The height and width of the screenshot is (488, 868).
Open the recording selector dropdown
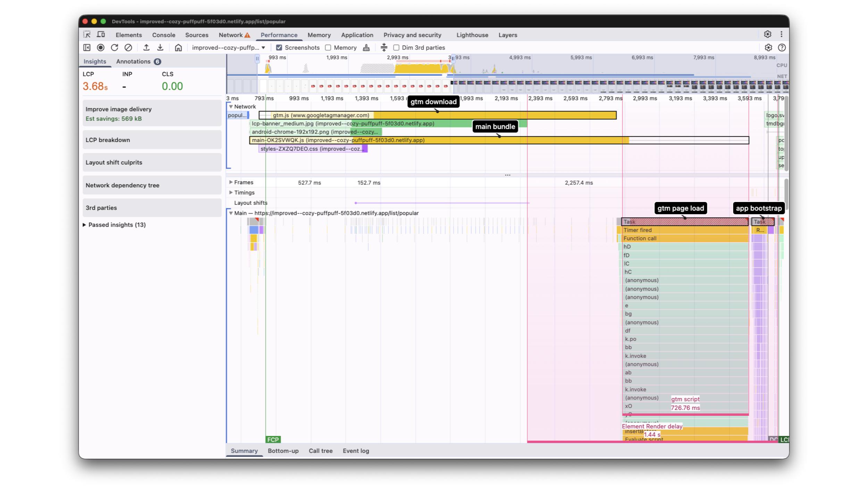(228, 48)
